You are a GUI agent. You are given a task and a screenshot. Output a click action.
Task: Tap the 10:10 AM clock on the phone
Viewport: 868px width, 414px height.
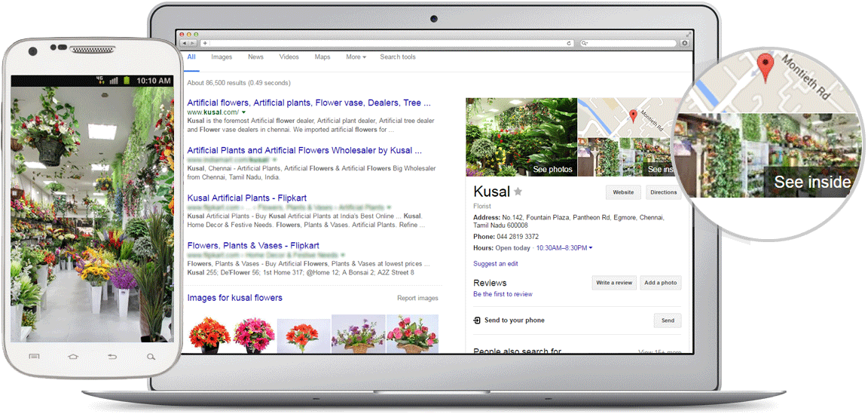(154, 81)
